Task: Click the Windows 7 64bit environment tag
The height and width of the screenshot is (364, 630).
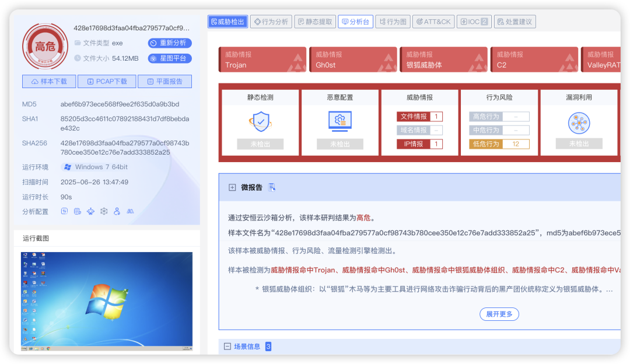Action: 96,167
